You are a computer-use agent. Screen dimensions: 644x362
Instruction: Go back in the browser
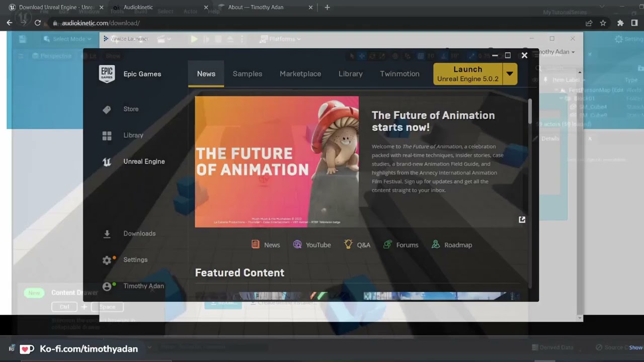[10, 23]
